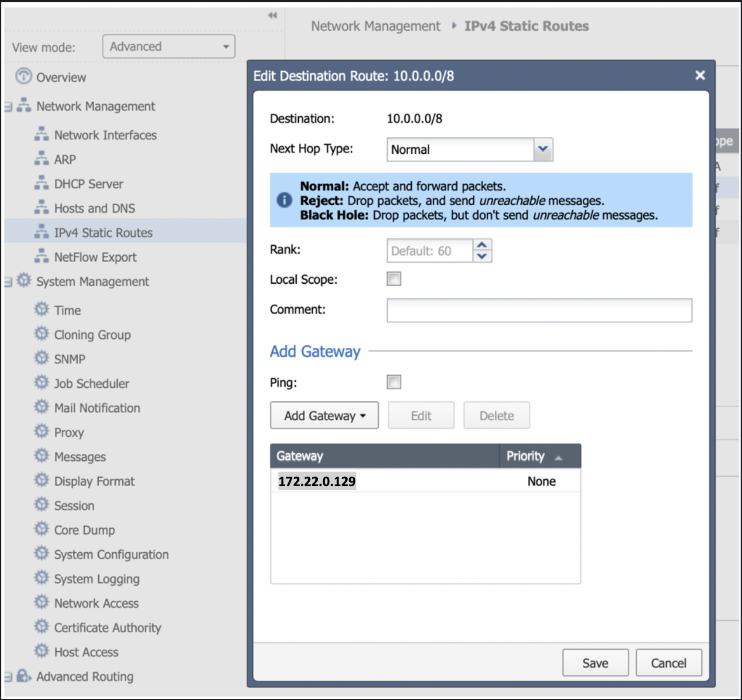742x700 pixels.
Task: Open the Next Hop Type dropdown
Action: pyautogui.click(x=543, y=149)
